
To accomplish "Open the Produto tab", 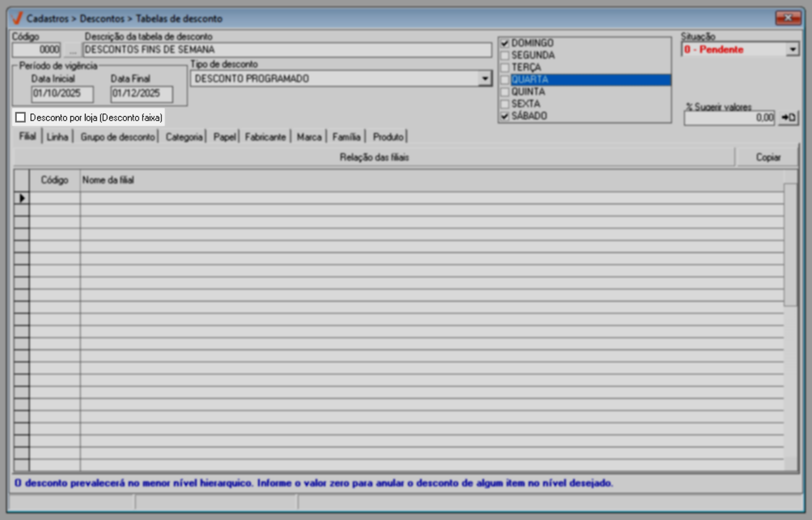I will 388,137.
